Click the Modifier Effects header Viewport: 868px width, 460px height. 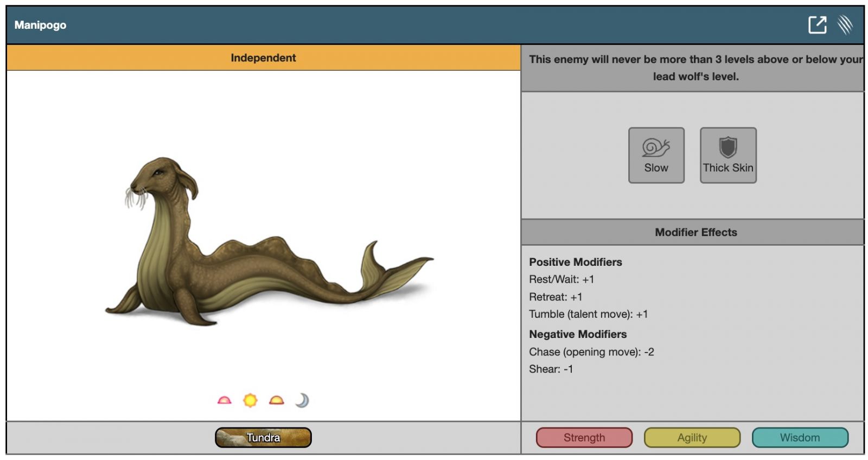(695, 232)
